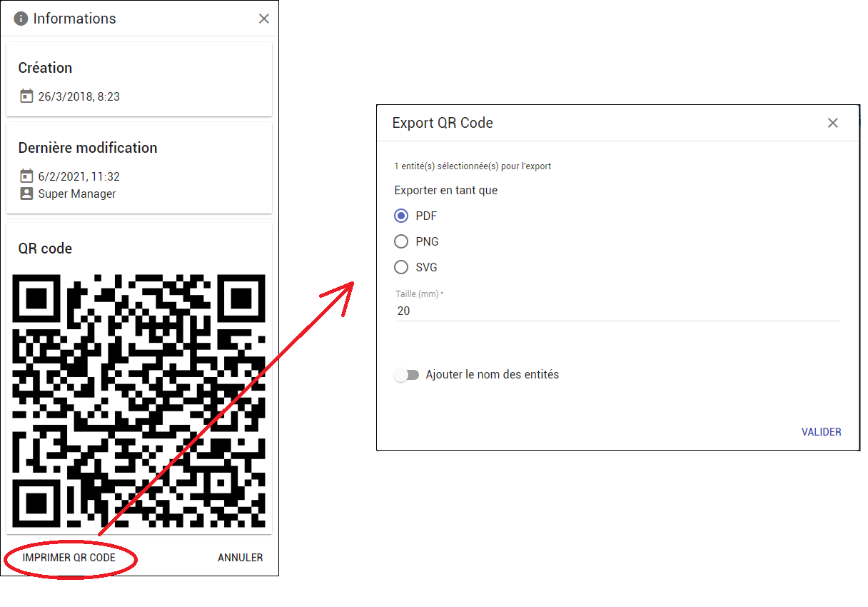
Task: Click the QR code image
Action: (139, 401)
